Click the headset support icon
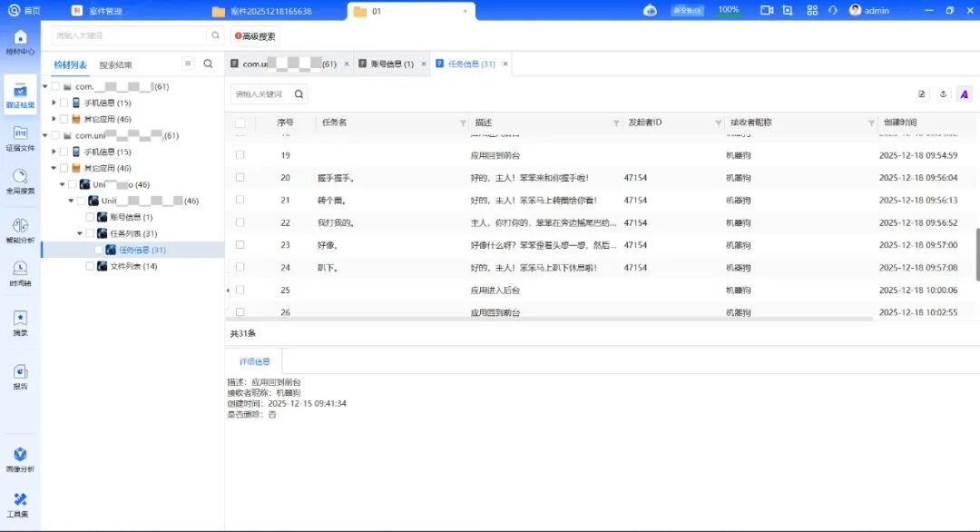The height and width of the screenshot is (532, 980). tap(833, 10)
